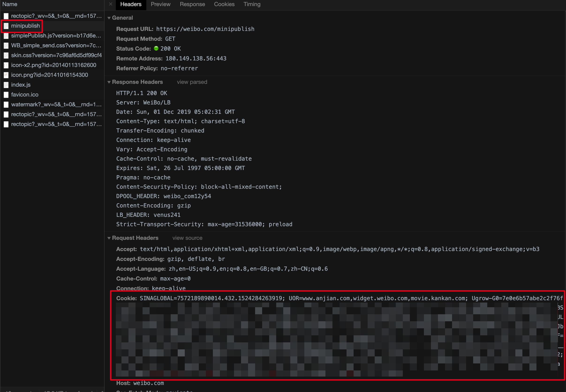Select icon.png?id=20141016154300 request
The image size is (566, 392).
click(x=52, y=75)
